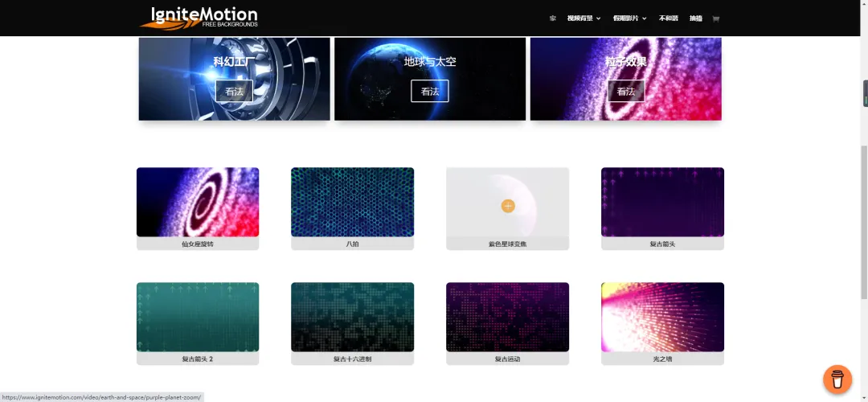Expand the 视频背景 dropdown menu
Image resolution: width=868 pixels, height=402 pixels.
coord(583,18)
